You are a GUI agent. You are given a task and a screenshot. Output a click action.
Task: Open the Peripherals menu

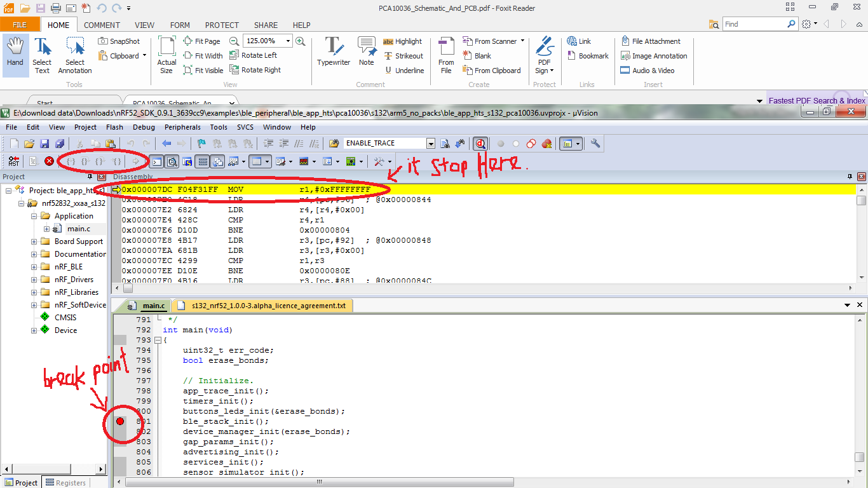point(182,127)
